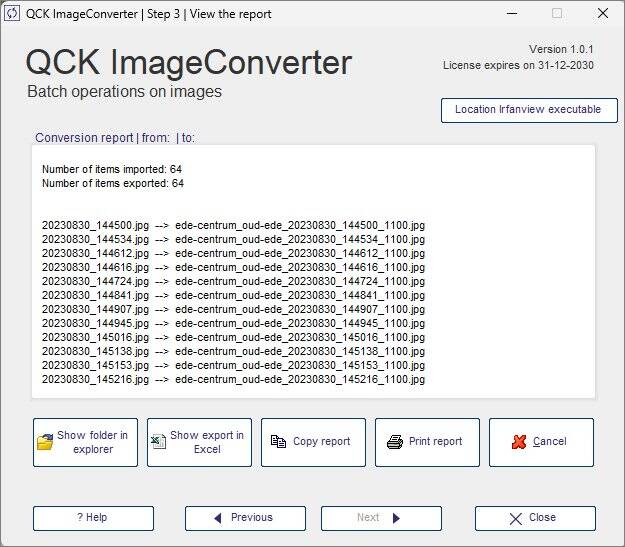This screenshot has width=625, height=547.
Task: Print report button
Action: point(427,442)
